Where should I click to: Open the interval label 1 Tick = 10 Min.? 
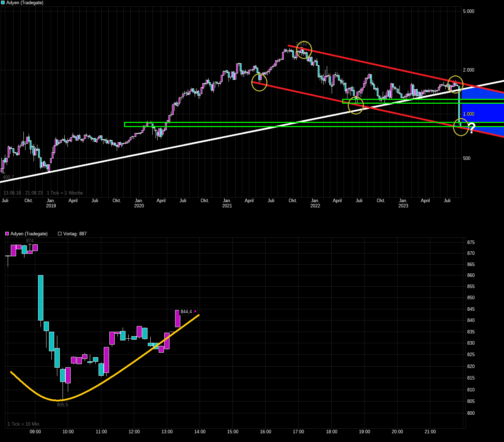click(23, 424)
